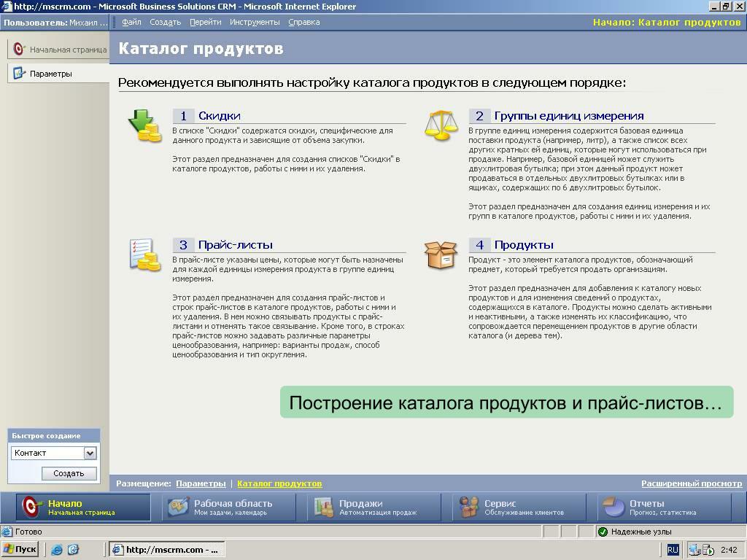Click the Начало: Каталог продуктов header text
The height and width of the screenshot is (560, 747).
[667, 23]
